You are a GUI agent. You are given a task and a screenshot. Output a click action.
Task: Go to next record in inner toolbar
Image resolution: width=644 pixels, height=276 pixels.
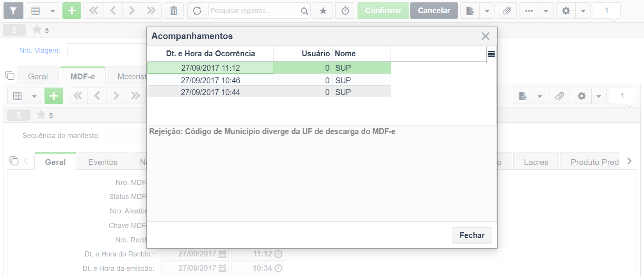(116, 96)
